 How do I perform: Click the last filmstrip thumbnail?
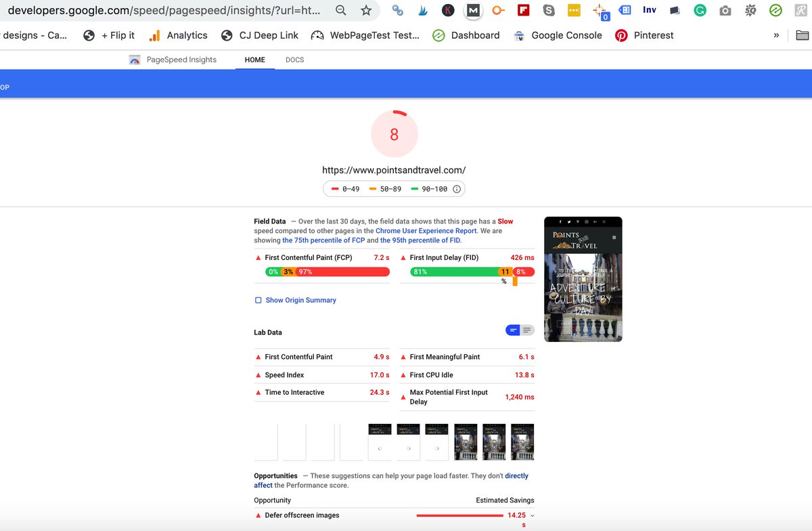click(522, 442)
